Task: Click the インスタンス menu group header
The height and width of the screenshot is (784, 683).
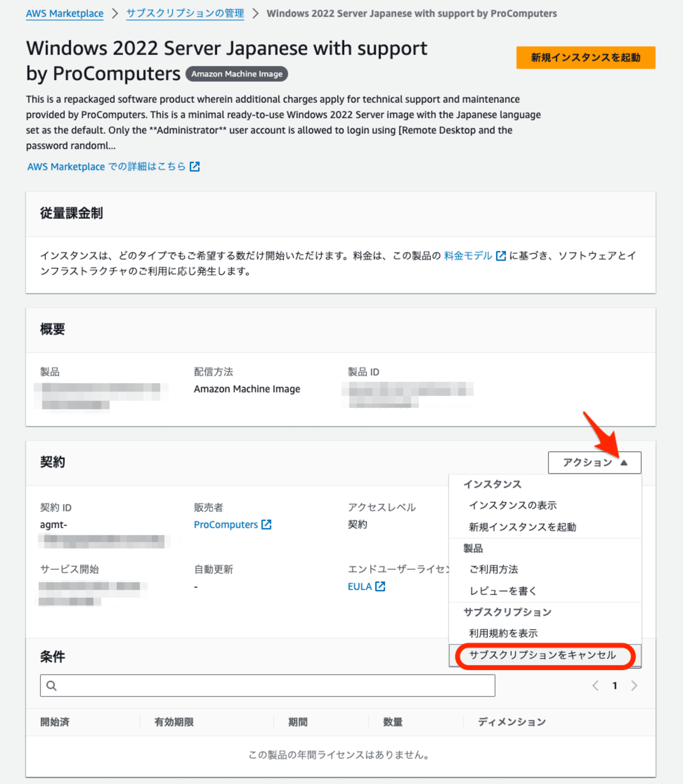Action: 493,484
